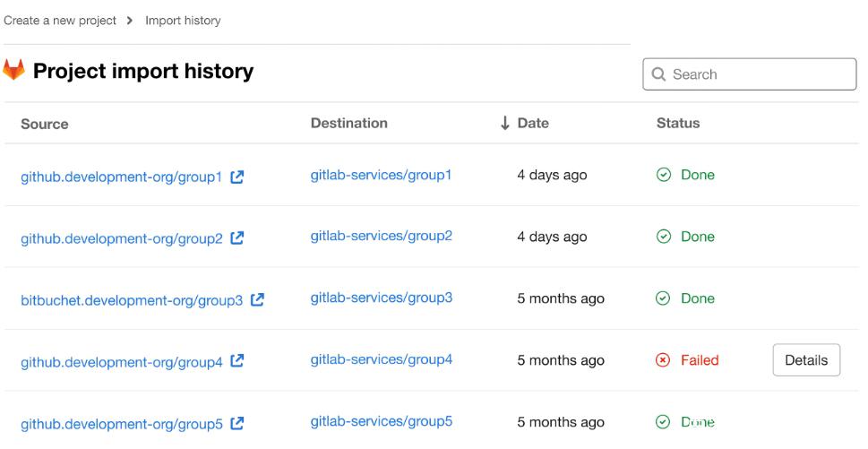The width and height of the screenshot is (868, 449).
Task: Click the Destination column header
Action: 348,123
